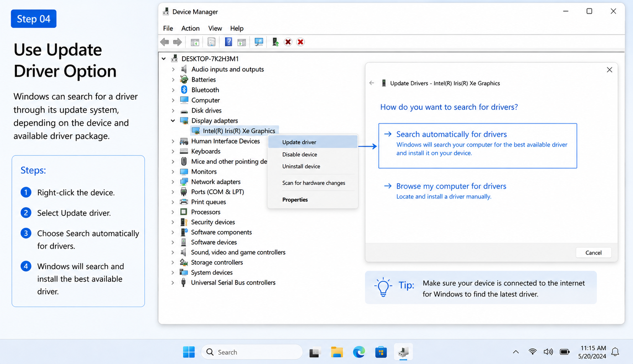Image resolution: width=633 pixels, height=364 pixels.
Task: Open the Action menu
Action: (190, 28)
